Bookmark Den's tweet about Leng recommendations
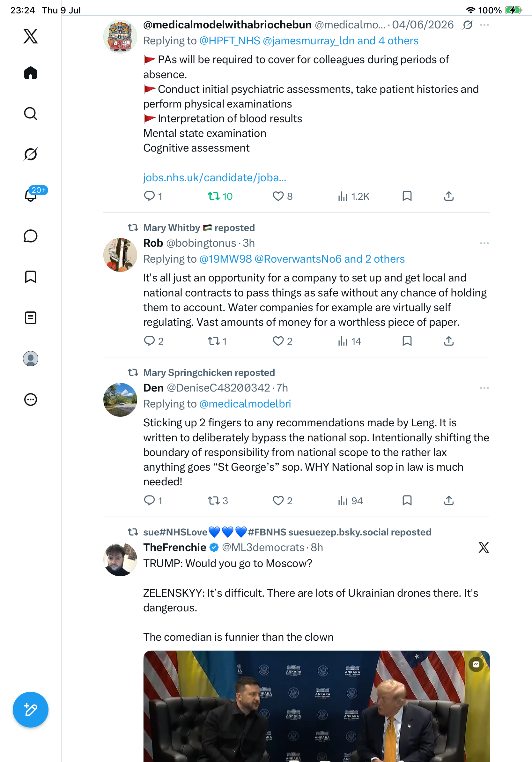 click(x=407, y=500)
